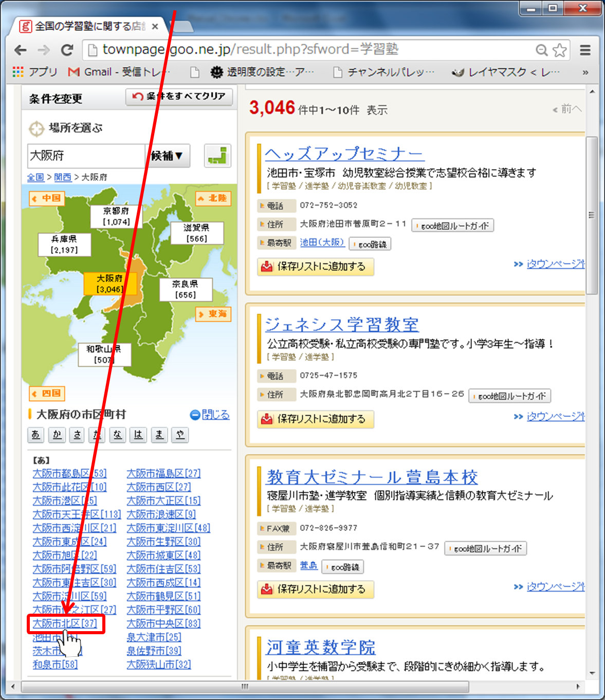The image size is (605, 700).
Task: Click the magnifier icon in the address bar
Action: 541,50
